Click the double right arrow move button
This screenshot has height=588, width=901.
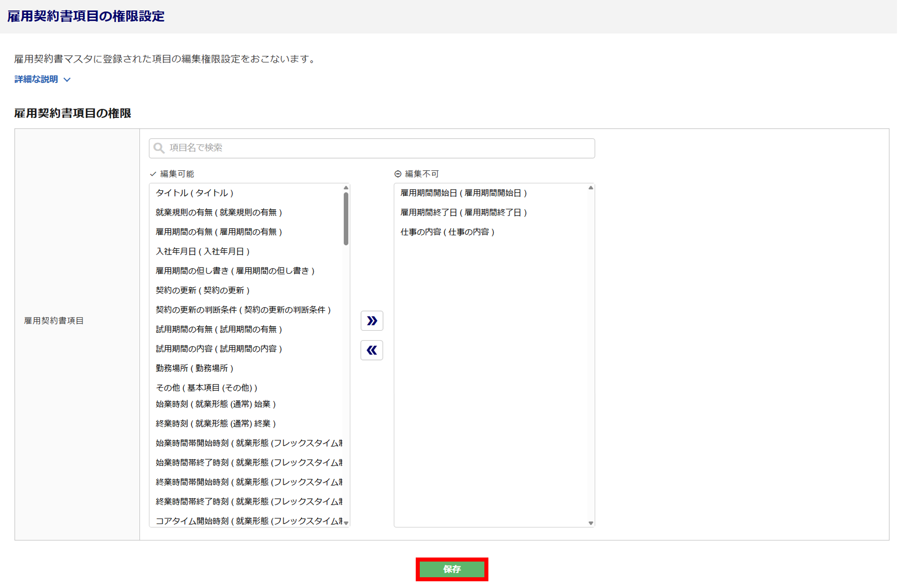pos(372,321)
